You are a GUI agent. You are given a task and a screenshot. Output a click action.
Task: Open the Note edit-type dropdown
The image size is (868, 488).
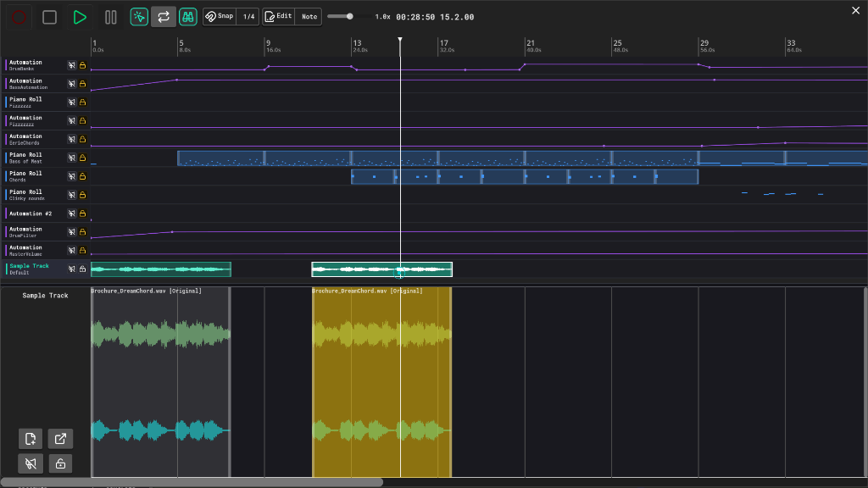[x=309, y=17]
